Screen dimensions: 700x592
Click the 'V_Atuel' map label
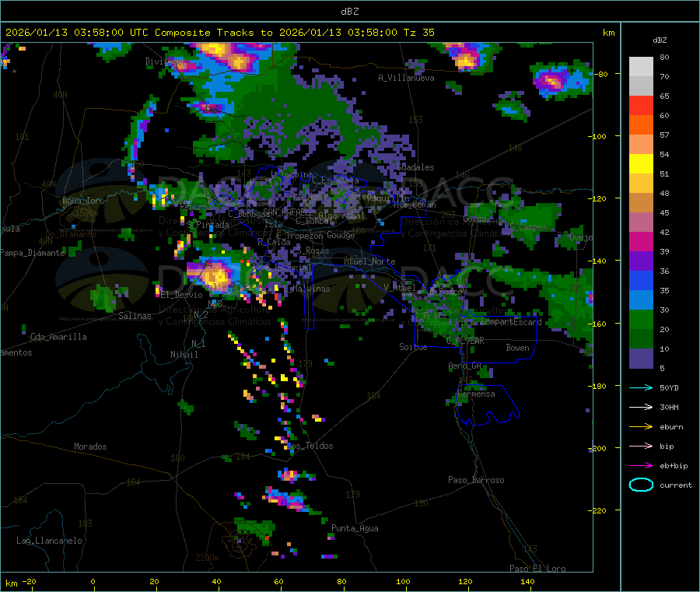[400, 288]
